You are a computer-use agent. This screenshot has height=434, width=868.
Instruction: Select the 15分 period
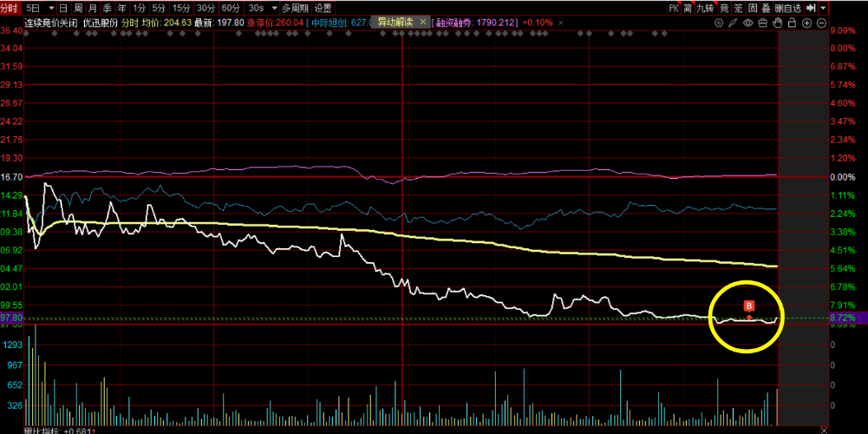180,8
